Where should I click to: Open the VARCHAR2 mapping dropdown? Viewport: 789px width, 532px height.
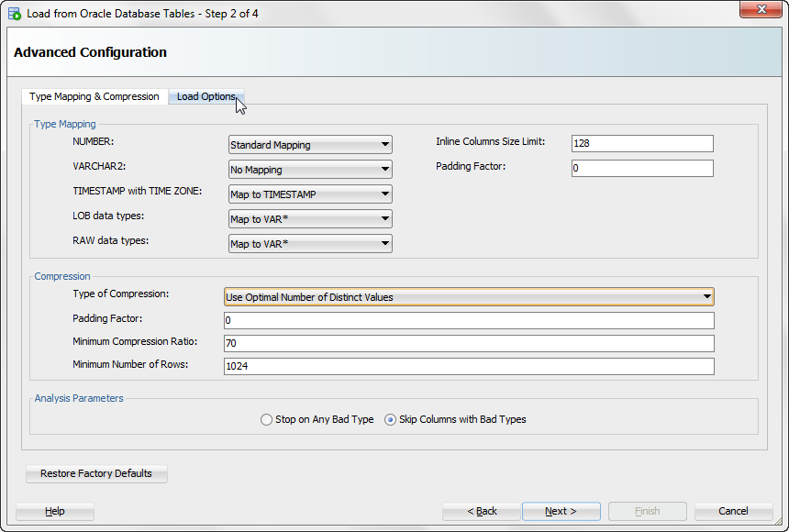(x=310, y=169)
